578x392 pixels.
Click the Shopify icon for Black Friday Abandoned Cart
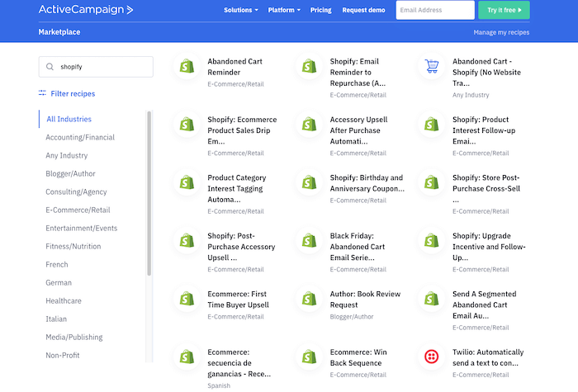pyautogui.click(x=309, y=240)
